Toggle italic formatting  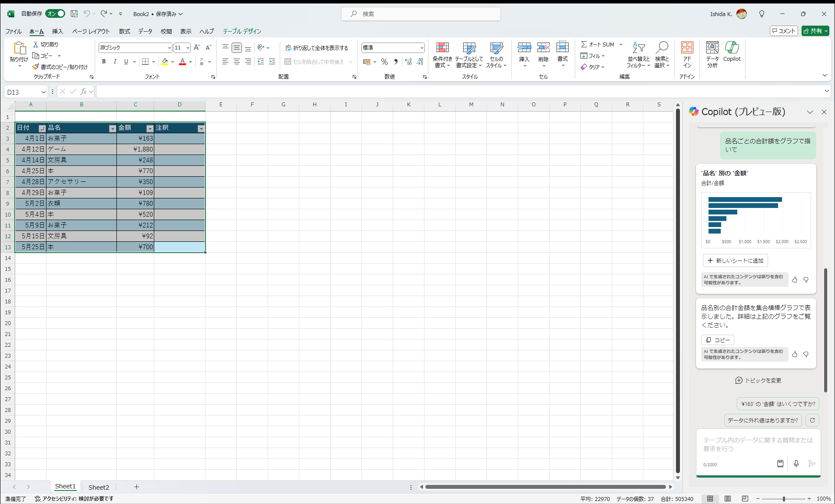pyautogui.click(x=115, y=62)
